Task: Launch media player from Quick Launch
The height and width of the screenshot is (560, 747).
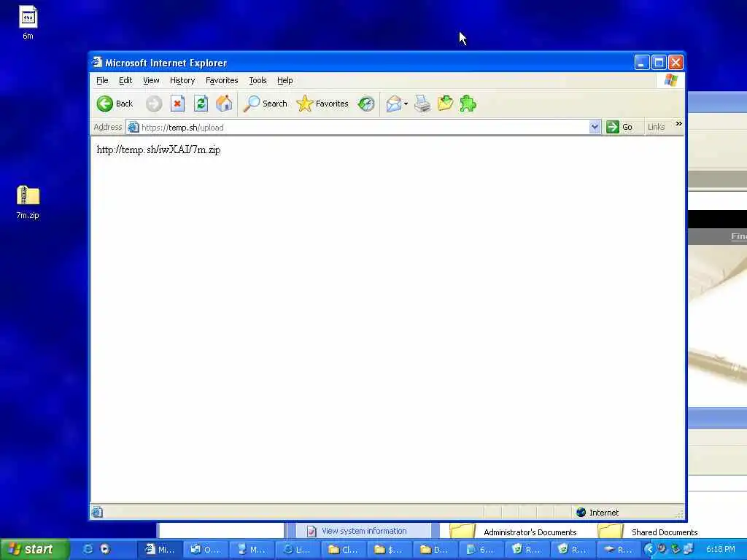Action: pos(105,549)
